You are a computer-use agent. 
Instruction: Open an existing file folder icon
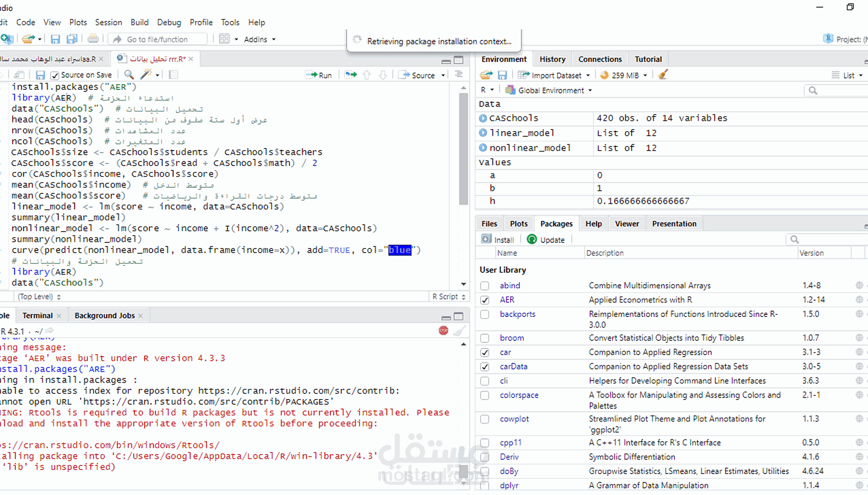click(x=28, y=39)
